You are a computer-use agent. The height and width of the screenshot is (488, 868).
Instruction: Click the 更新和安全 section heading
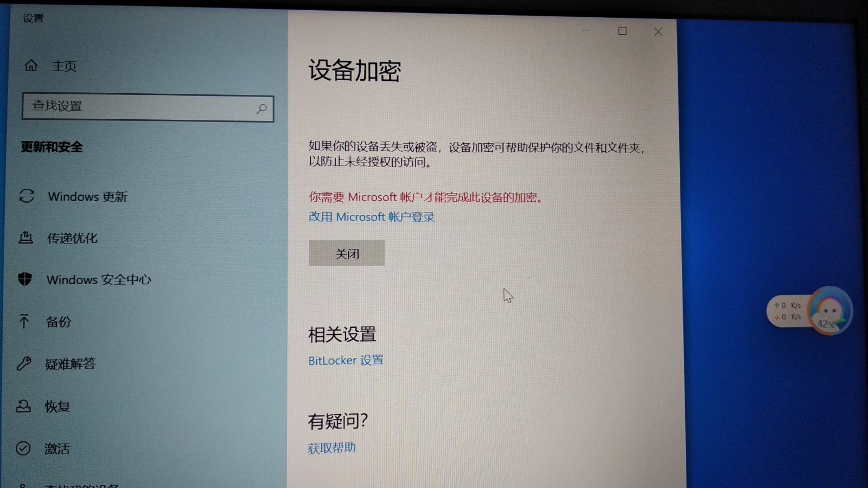pos(52,147)
